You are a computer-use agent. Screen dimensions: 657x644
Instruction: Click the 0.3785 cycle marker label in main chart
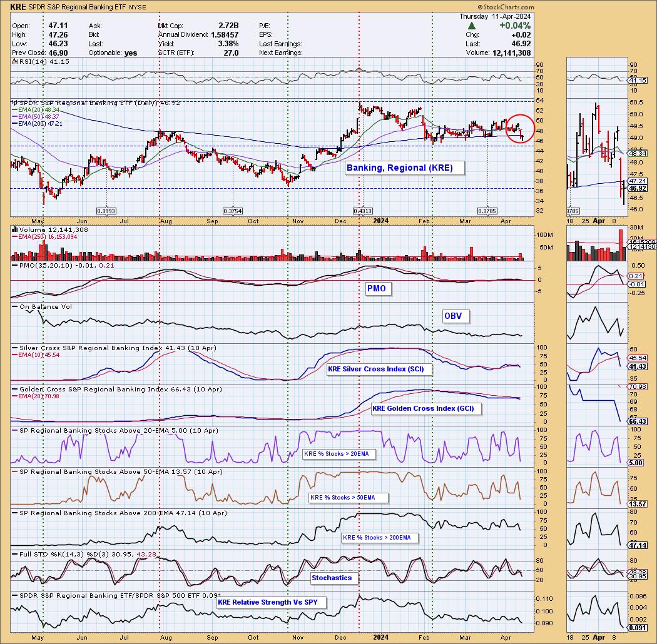pyautogui.click(x=487, y=211)
